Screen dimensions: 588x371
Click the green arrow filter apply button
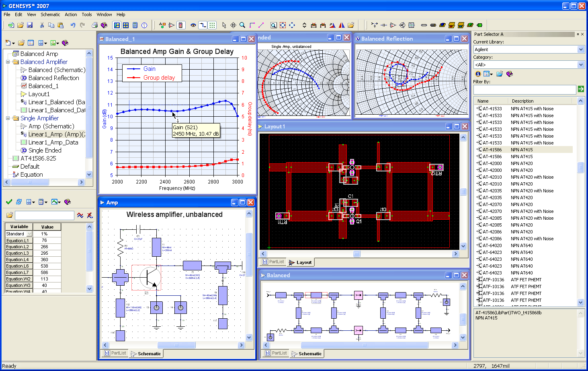click(x=581, y=89)
